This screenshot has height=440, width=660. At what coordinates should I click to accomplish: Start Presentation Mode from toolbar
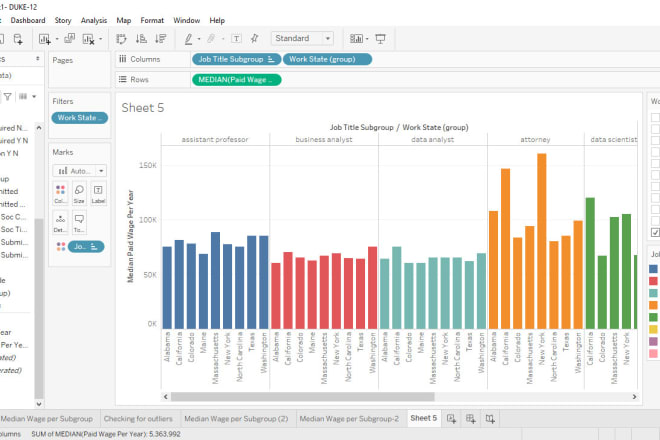tap(381, 39)
